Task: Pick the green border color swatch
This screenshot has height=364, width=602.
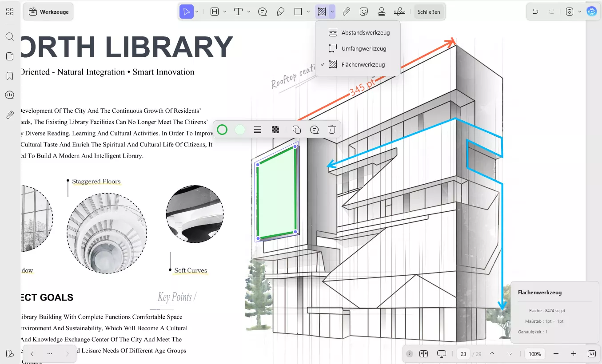Action: pyautogui.click(x=222, y=130)
